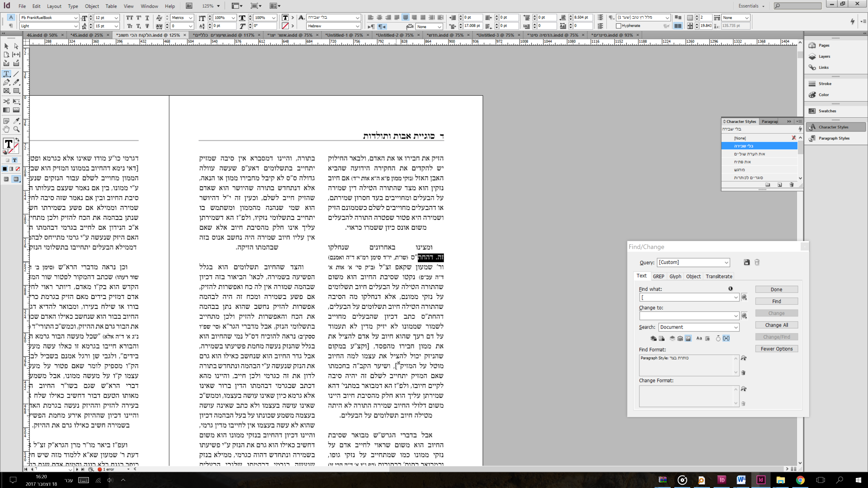
Task: Expand the Search scope dropdown (Document)
Action: pyautogui.click(x=736, y=327)
